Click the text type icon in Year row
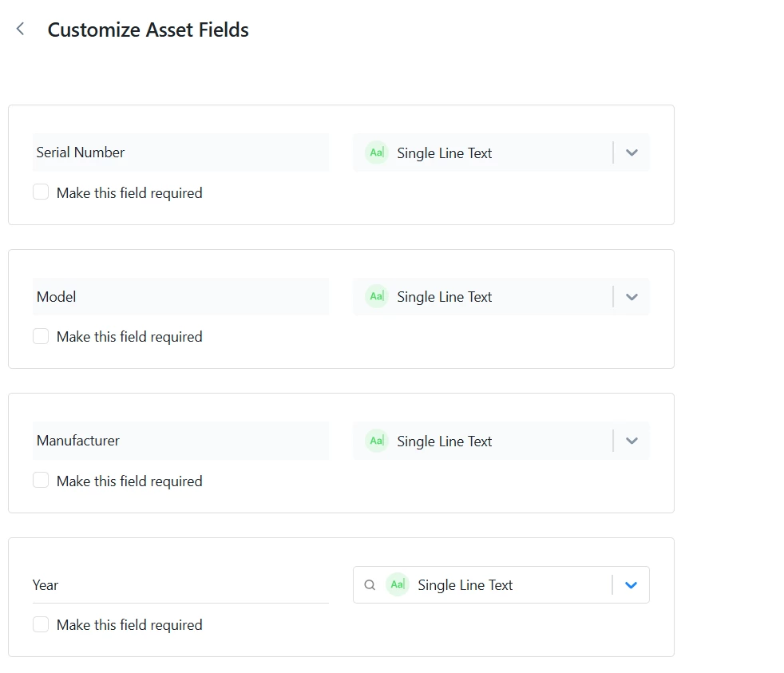 398,585
